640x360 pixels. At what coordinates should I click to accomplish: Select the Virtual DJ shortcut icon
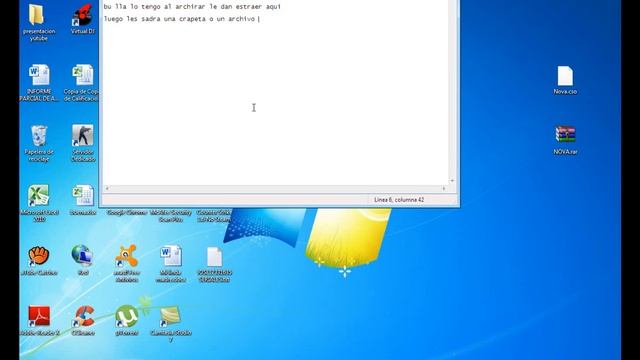tap(82, 16)
